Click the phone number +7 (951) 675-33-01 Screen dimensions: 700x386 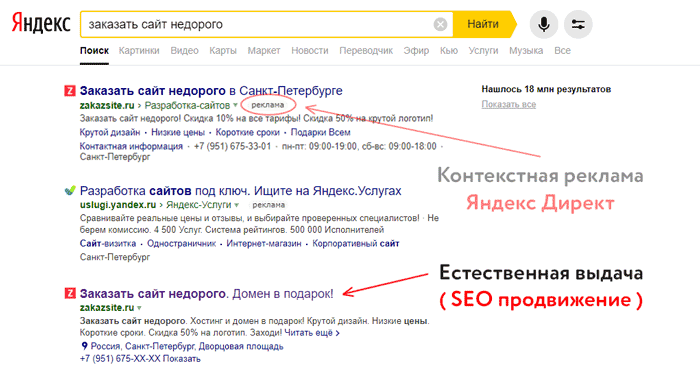(x=233, y=146)
